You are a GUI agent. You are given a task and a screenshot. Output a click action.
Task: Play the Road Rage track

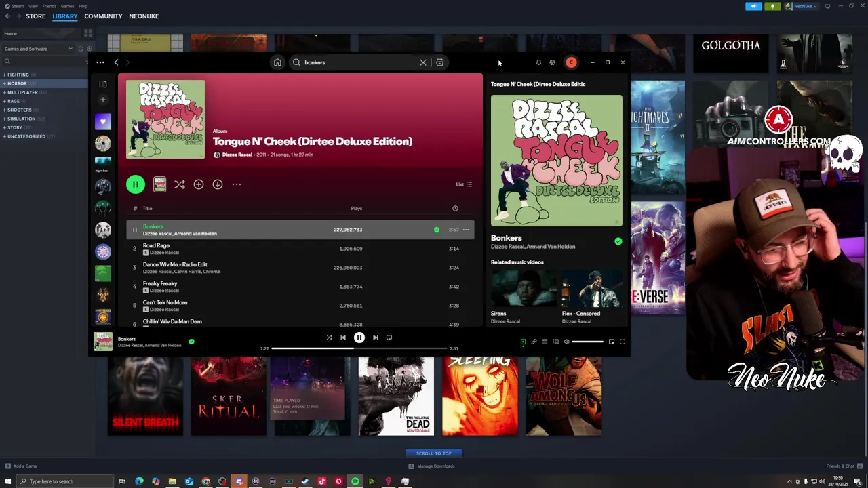[x=300, y=249]
